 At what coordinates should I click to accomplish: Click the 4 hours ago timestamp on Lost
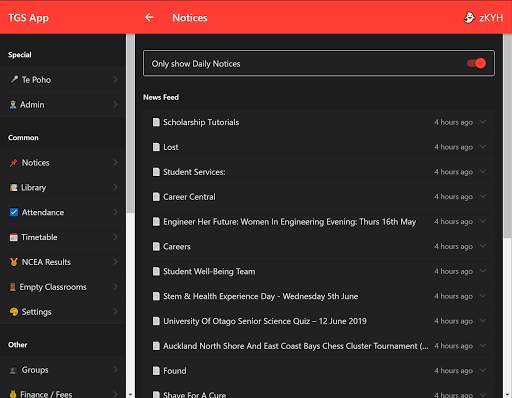tap(453, 147)
